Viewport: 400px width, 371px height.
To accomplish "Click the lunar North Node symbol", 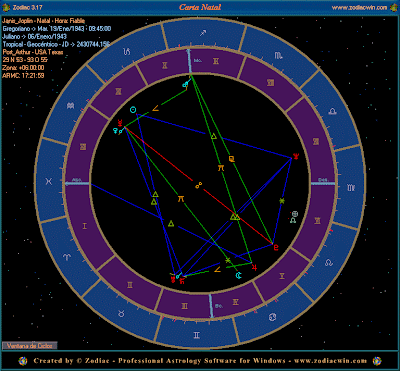I will (x=293, y=220).
